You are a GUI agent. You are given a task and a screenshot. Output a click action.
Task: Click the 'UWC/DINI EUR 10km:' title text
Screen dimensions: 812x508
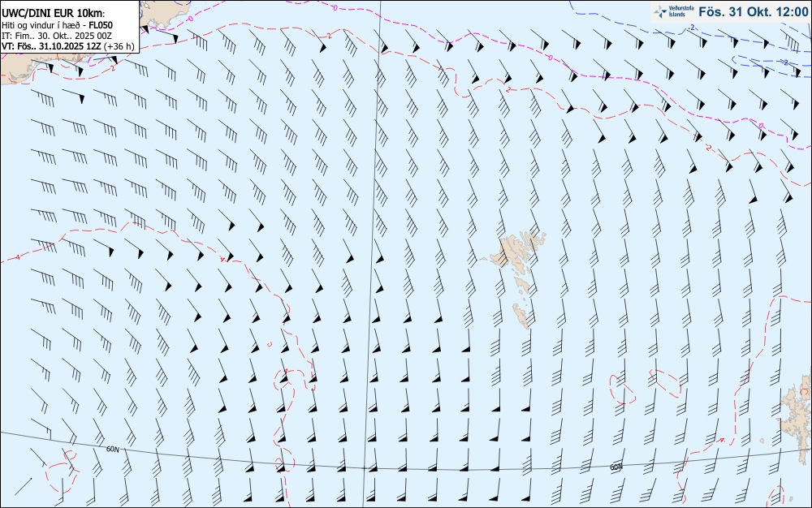54,14
